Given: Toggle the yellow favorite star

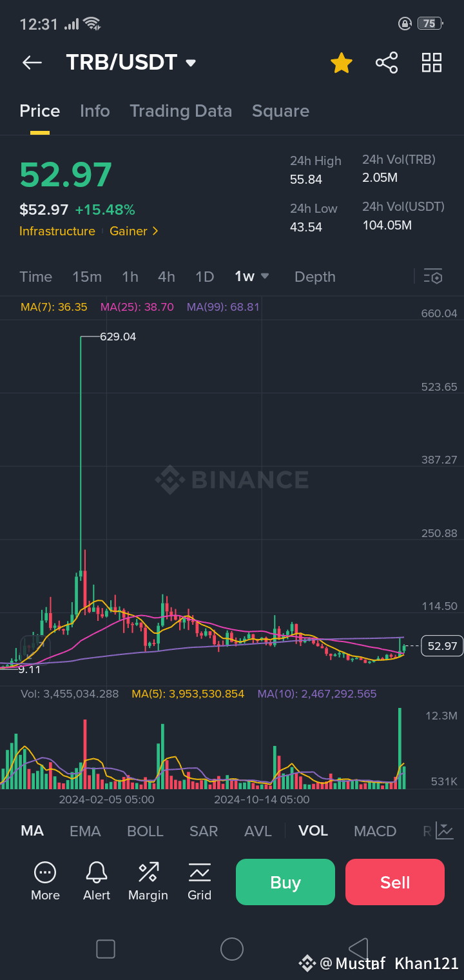Looking at the screenshot, I should (342, 63).
